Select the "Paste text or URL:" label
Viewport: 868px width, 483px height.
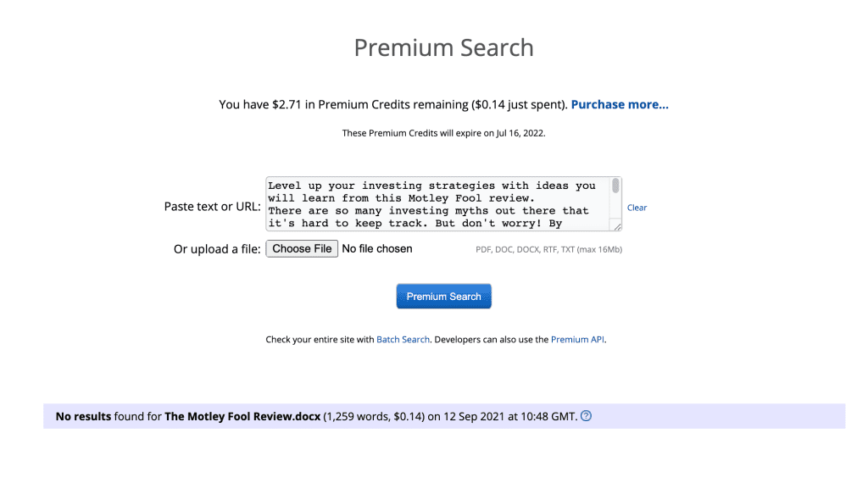212,207
